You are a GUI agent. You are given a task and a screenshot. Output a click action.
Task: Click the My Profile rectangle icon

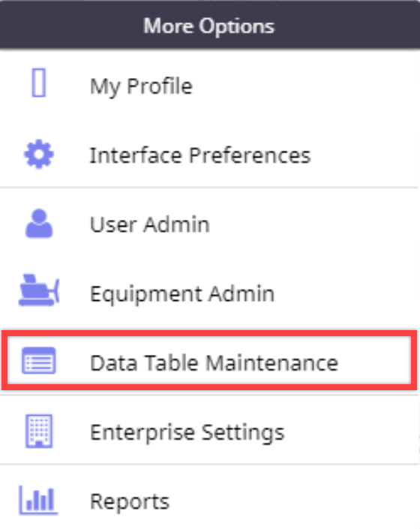(39, 83)
